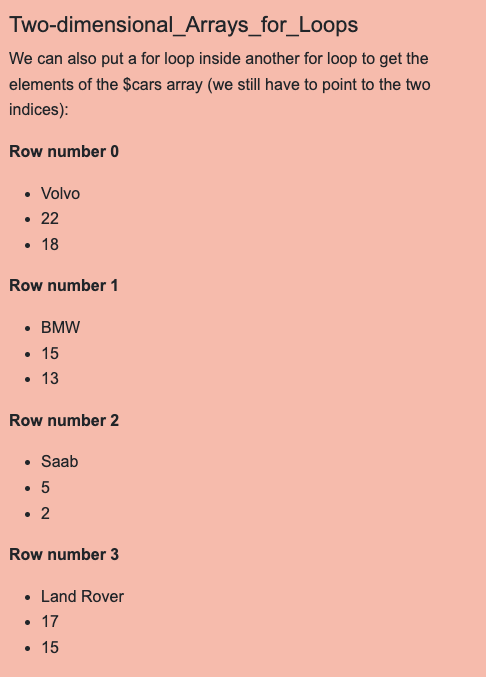Select the Row number 1 label

tap(63, 286)
